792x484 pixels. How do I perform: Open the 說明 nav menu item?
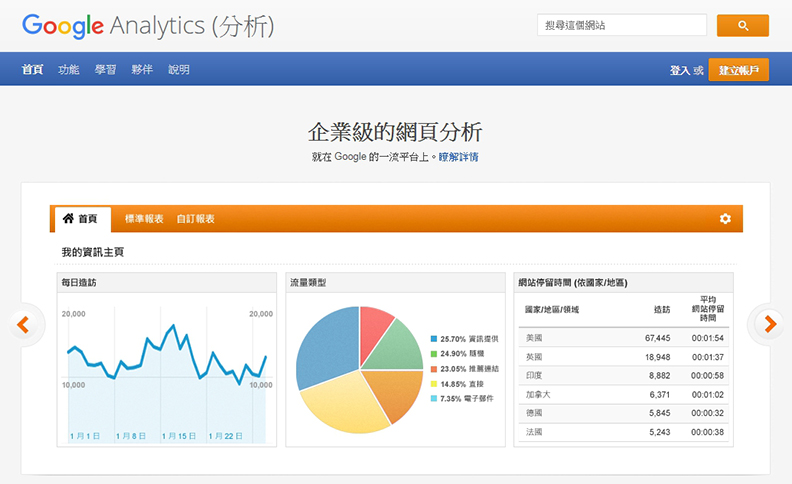(x=179, y=70)
